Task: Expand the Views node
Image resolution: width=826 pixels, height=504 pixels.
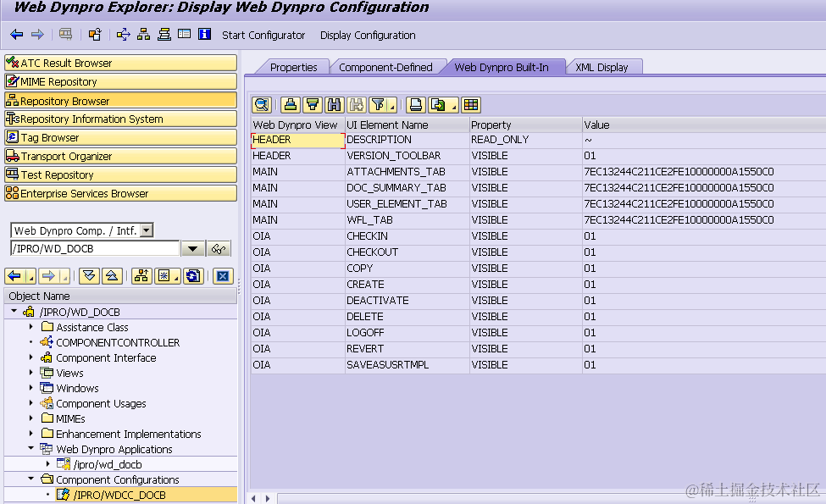Action: click(x=31, y=373)
